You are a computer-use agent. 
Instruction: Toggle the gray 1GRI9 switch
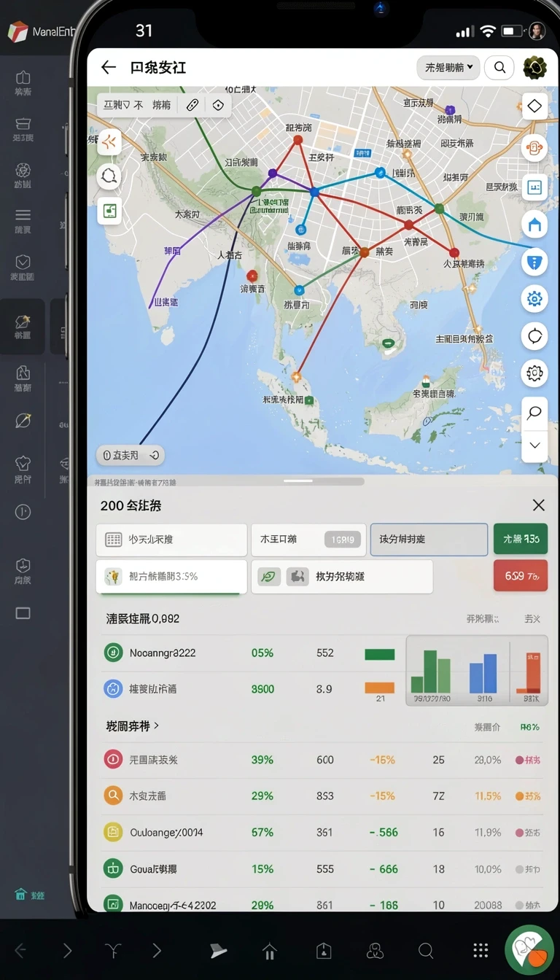[343, 540]
